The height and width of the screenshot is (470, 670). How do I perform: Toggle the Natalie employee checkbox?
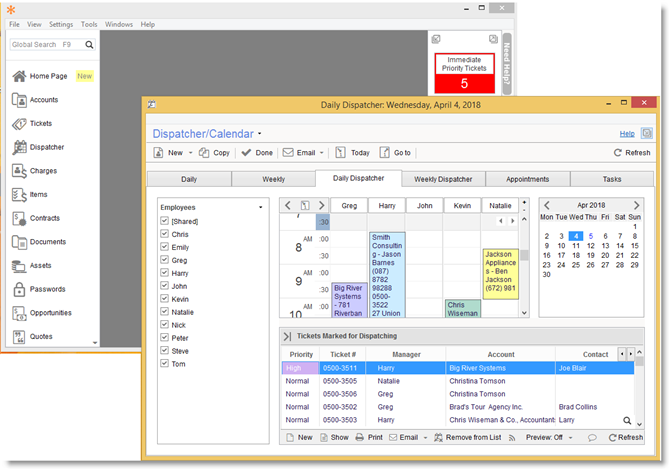point(165,312)
